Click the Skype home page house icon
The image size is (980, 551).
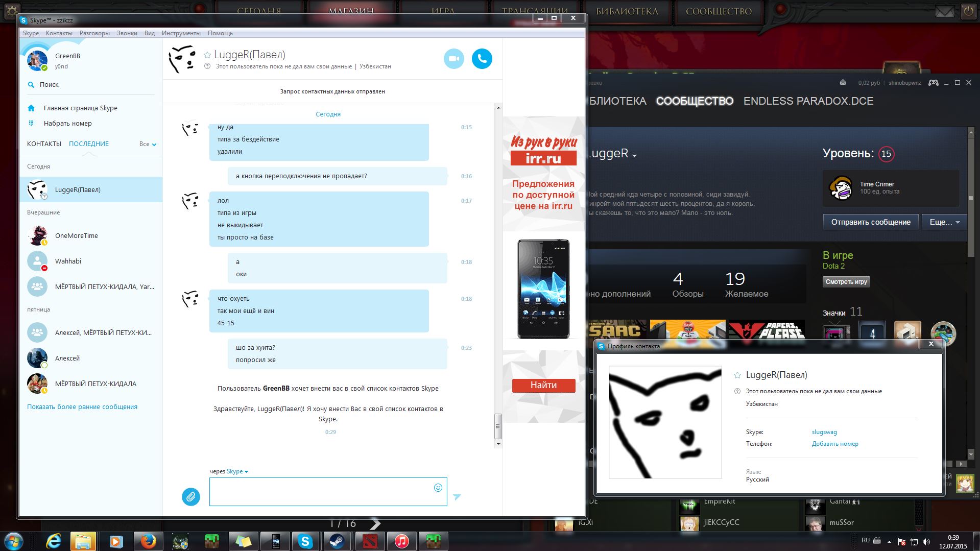point(31,108)
